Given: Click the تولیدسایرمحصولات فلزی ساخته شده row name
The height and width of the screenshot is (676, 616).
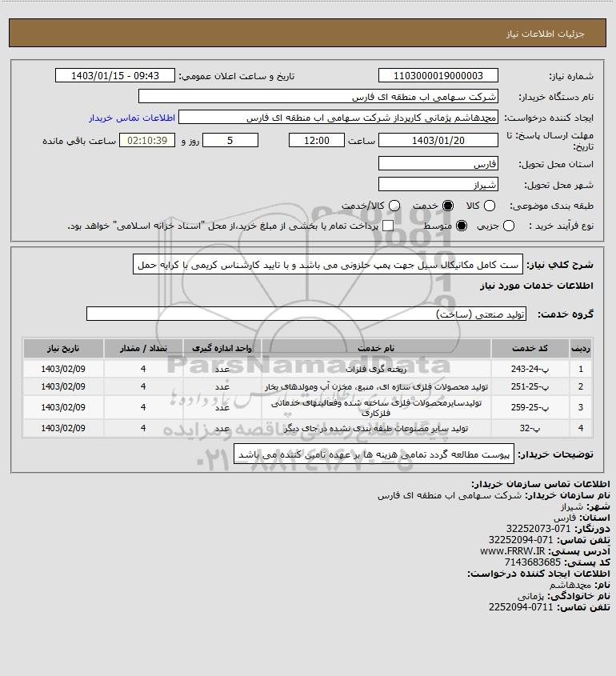Looking at the screenshot, I should [376, 407].
